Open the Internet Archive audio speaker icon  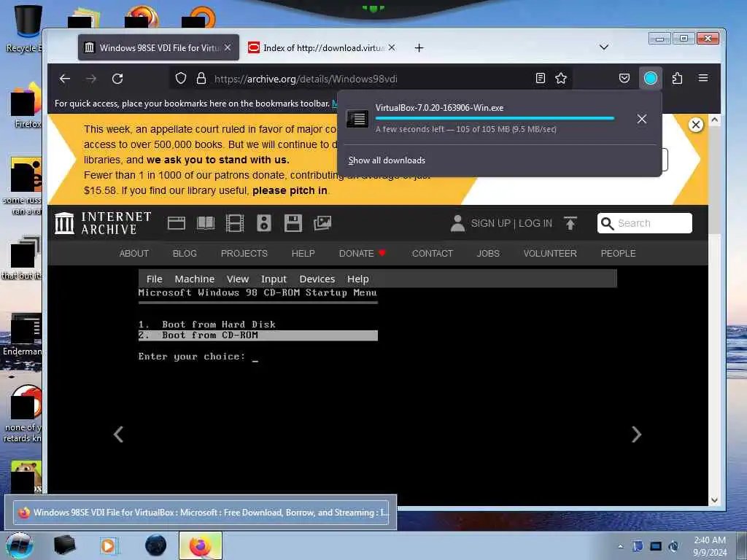point(264,223)
